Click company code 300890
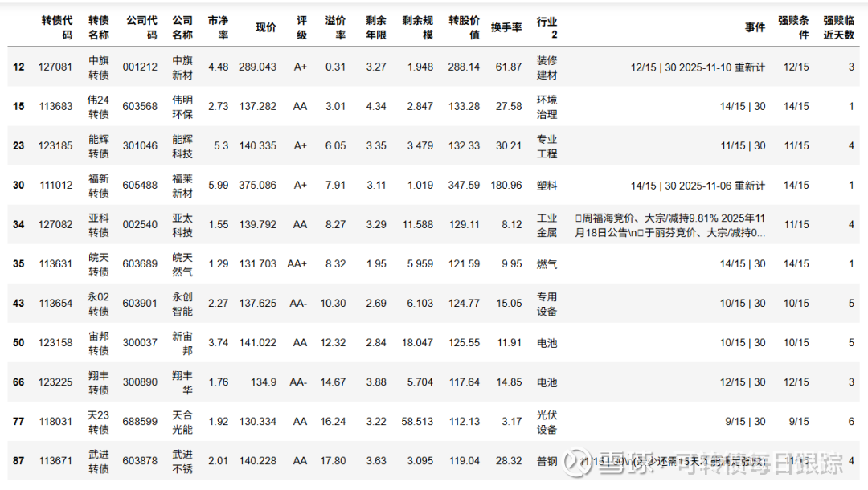This screenshot has height=490, width=868. (x=140, y=382)
